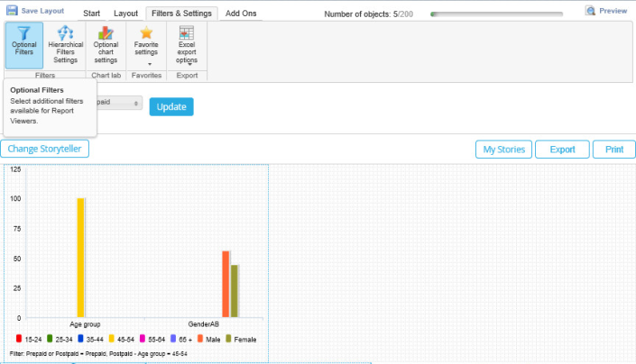This screenshot has height=364, width=636.
Task: Open the Prepaid or Postpaid filter dropdown
Action: pyautogui.click(x=119, y=103)
